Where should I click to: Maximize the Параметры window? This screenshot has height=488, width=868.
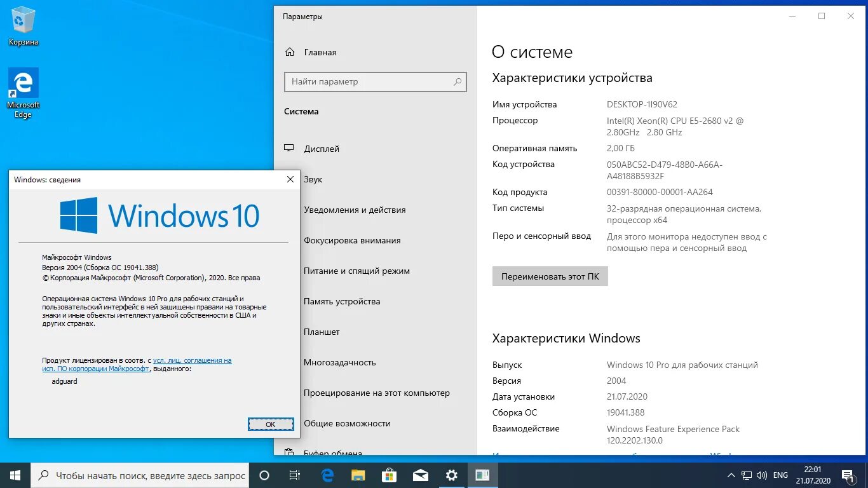pyautogui.click(x=822, y=16)
